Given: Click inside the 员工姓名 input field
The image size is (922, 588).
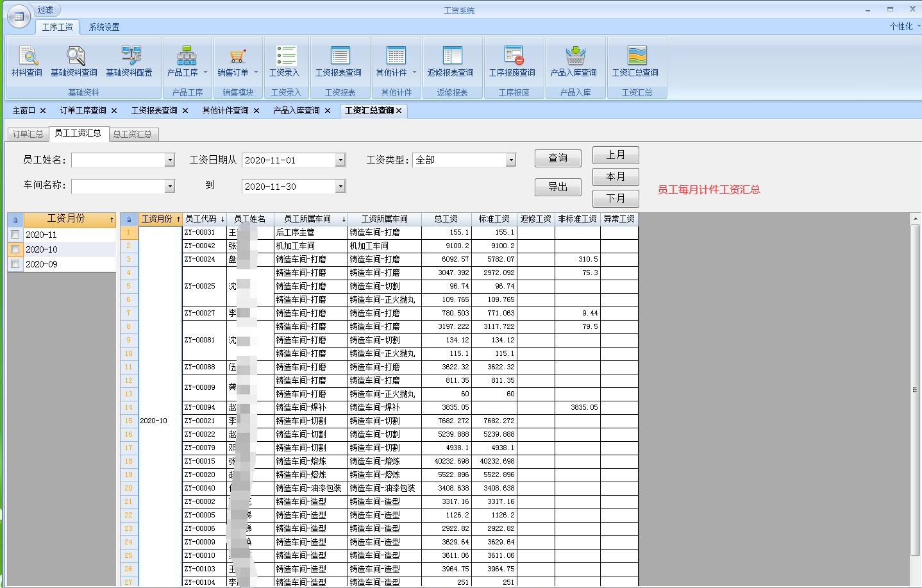Looking at the screenshot, I should pyautogui.click(x=118, y=160).
